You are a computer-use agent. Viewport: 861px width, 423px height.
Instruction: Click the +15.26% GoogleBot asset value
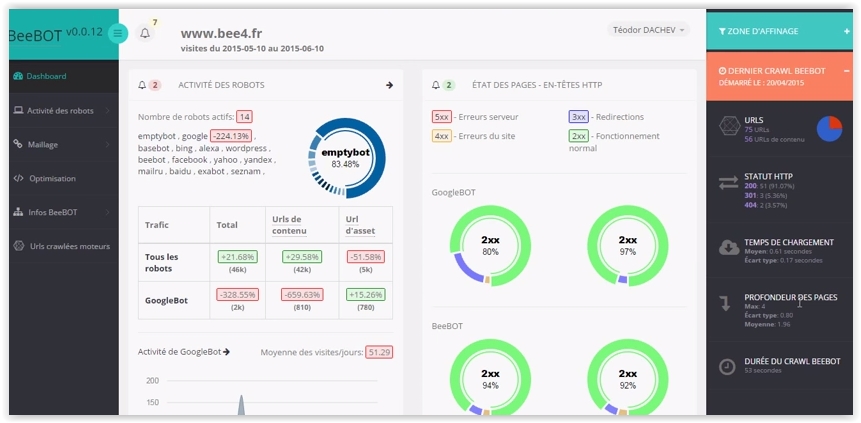tap(366, 294)
